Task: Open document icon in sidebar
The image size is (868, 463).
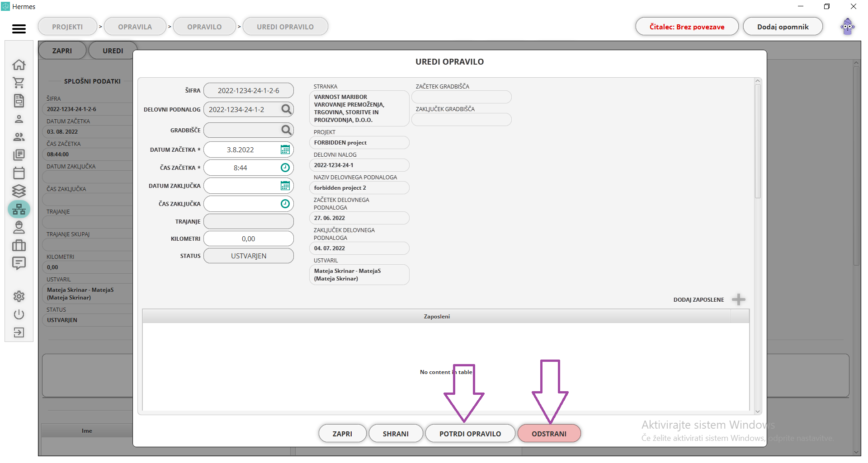Action: 19,101
